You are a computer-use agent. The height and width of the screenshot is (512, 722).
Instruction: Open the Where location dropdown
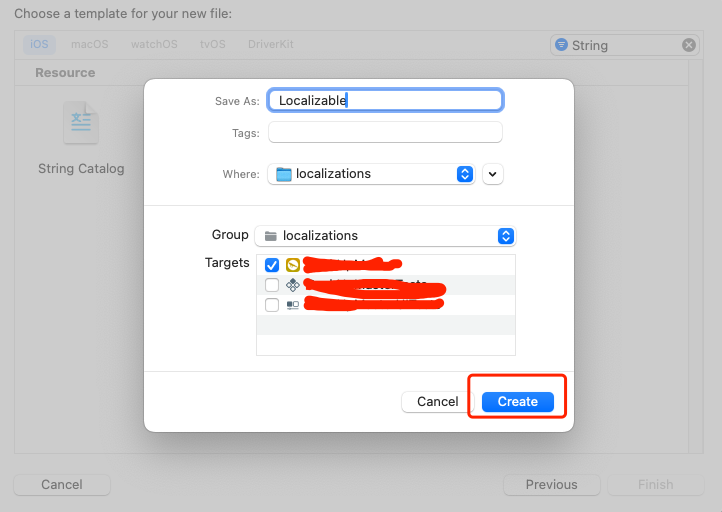click(x=464, y=174)
